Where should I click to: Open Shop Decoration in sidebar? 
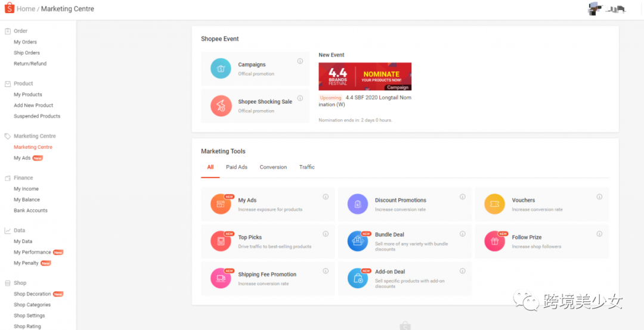pyautogui.click(x=32, y=294)
